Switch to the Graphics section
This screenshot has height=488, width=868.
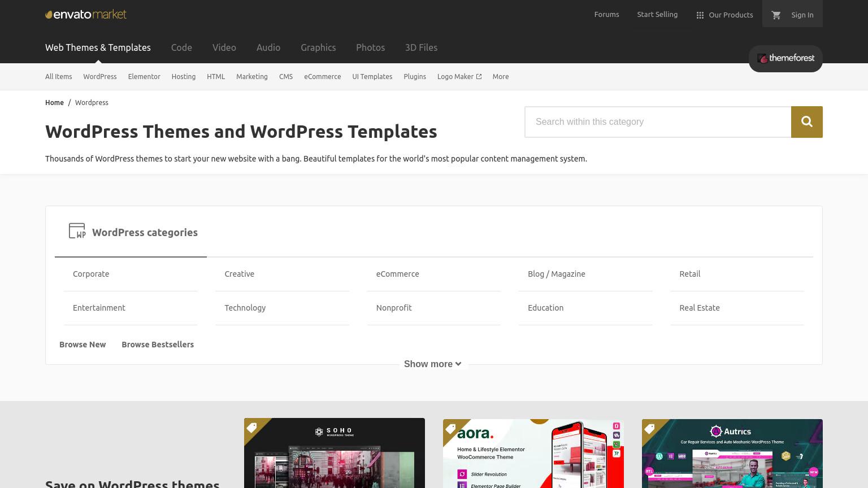(318, 47)
